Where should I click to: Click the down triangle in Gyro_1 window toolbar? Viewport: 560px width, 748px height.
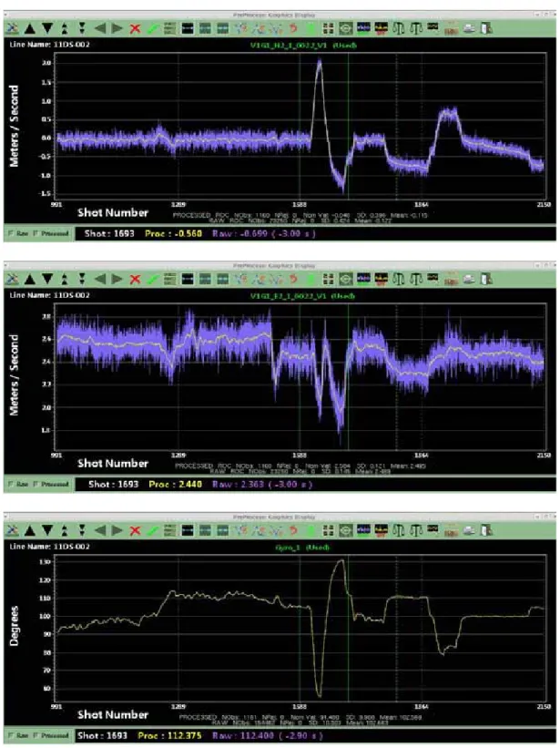click(x=47, y=530)
